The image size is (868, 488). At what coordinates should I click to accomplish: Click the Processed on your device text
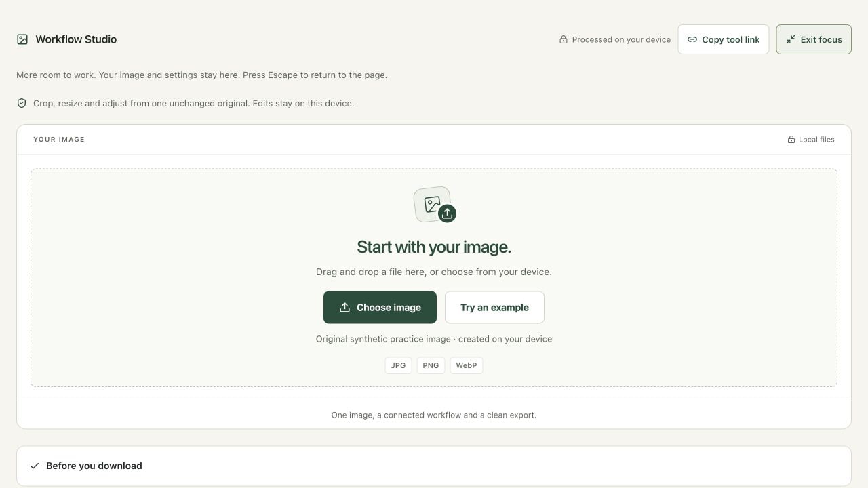click(x=621, y=39)
